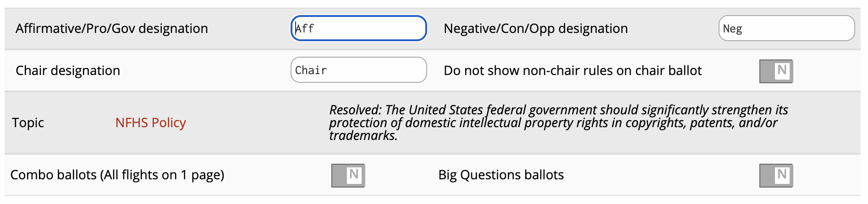Click the Negative/Con/Opp designation label
This screenshot has height=204, width=868.
coord(536,28)
